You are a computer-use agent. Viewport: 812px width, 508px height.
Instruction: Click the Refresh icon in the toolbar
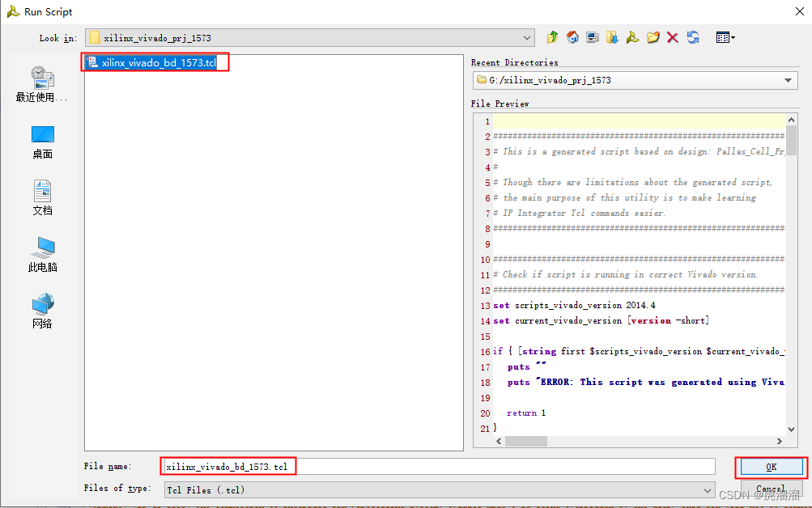[694, 37]
